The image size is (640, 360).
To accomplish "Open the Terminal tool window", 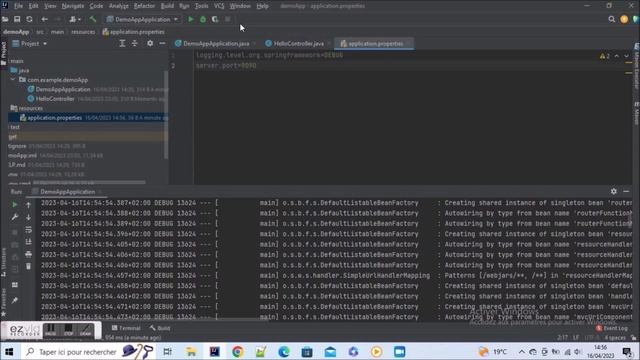I will click(x=126, y=328).
